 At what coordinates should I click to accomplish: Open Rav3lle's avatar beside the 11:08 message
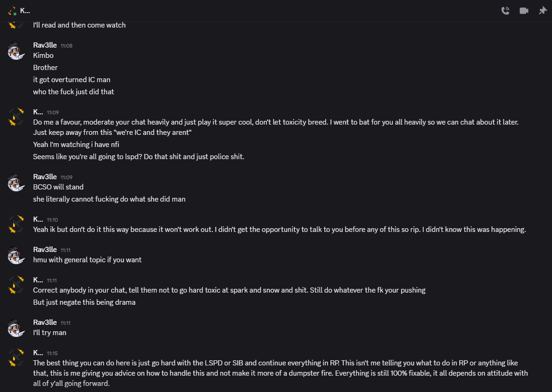pyautogui.click(x=16, y=50)
